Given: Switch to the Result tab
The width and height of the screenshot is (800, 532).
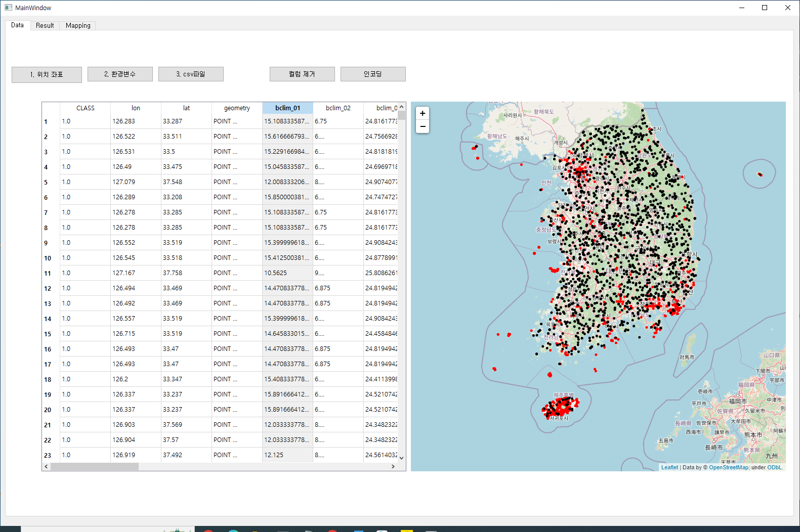Looking at the screenshot, I should click(45, 25).
